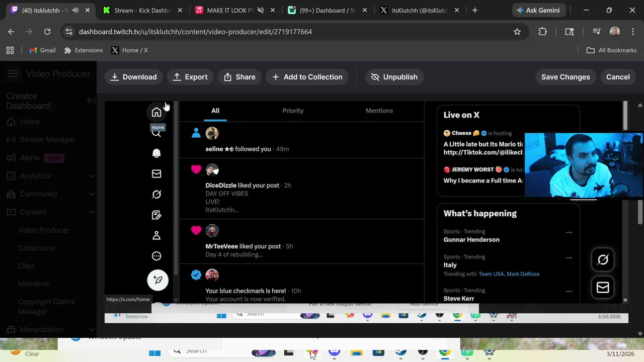Expand the Analytics section chevron
644x362 pixels.
(92, 176)
